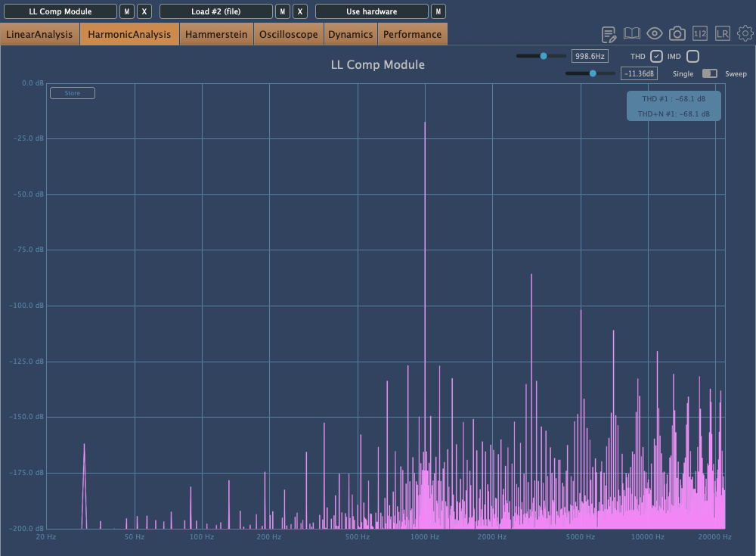Open the manual book icon

pos(632,34)
